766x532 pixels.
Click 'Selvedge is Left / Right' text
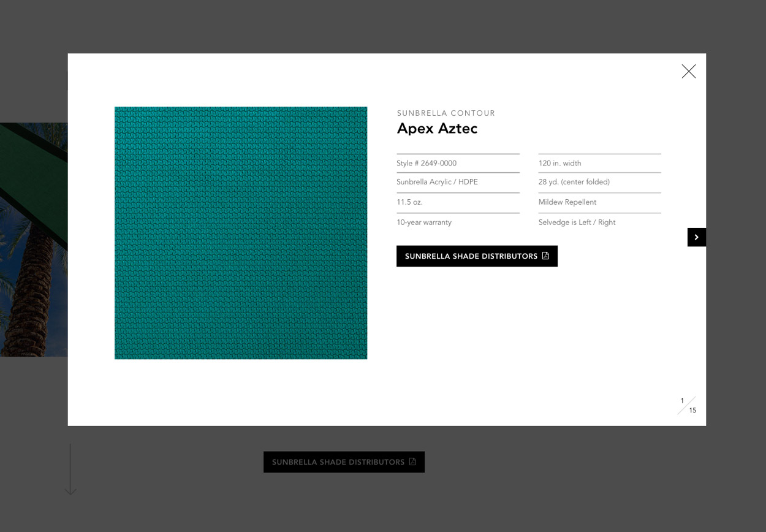click(577, 222)
